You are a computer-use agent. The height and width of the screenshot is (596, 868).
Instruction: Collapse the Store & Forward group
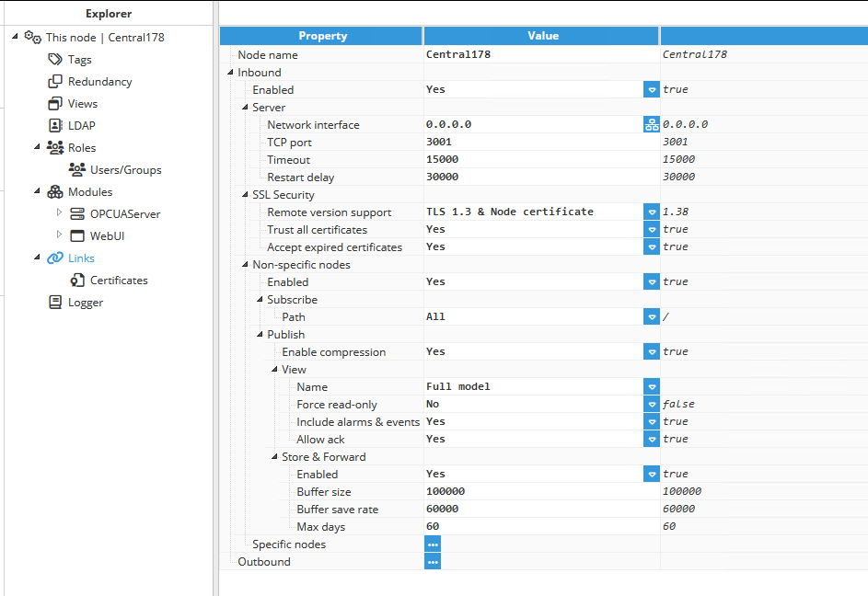tap(274, 456)
